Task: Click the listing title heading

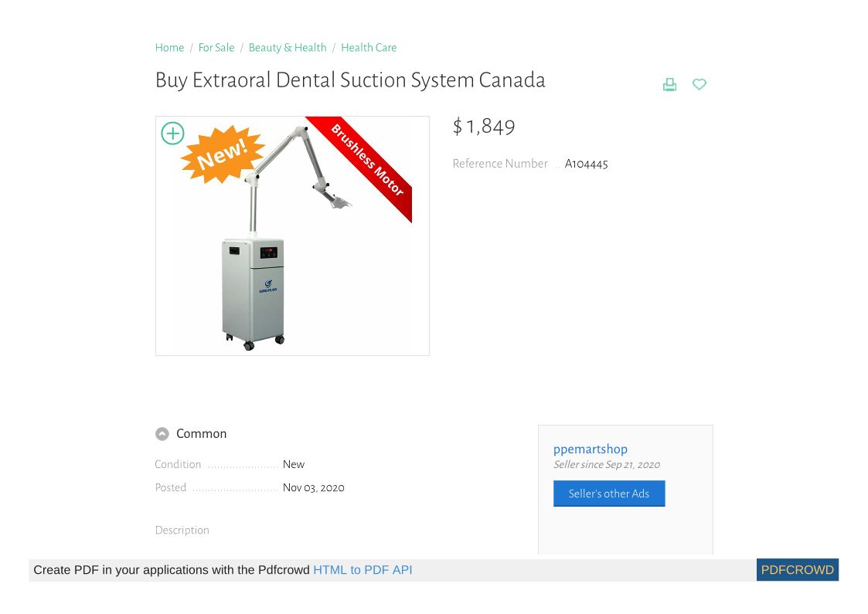Action: (350, 80)
